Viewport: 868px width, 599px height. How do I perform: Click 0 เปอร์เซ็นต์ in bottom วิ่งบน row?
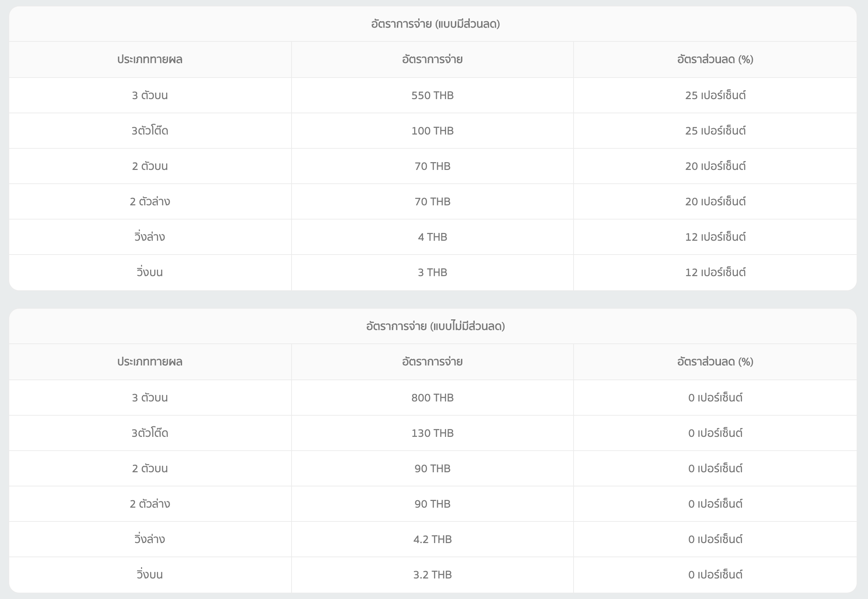coord(715,574)
